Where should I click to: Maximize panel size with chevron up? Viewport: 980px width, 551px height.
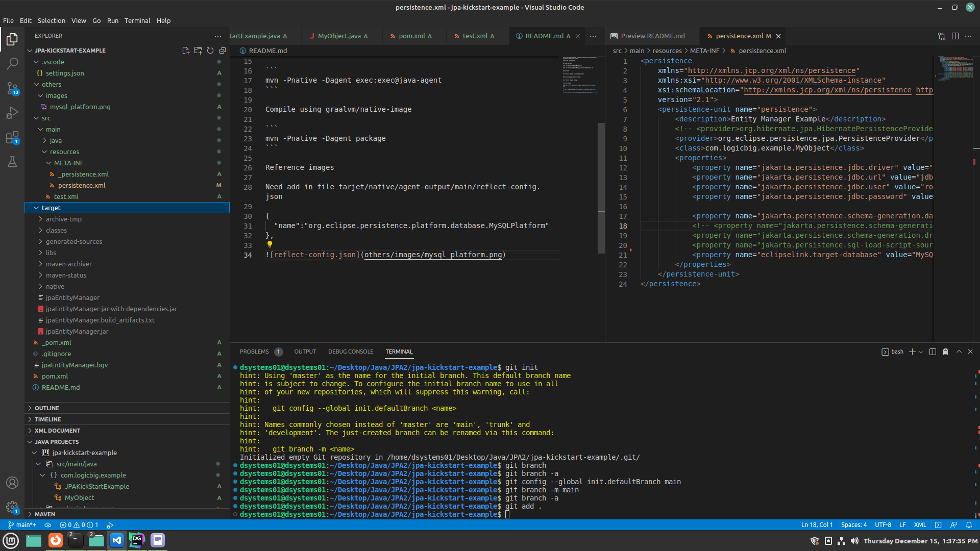click(959, 352)
